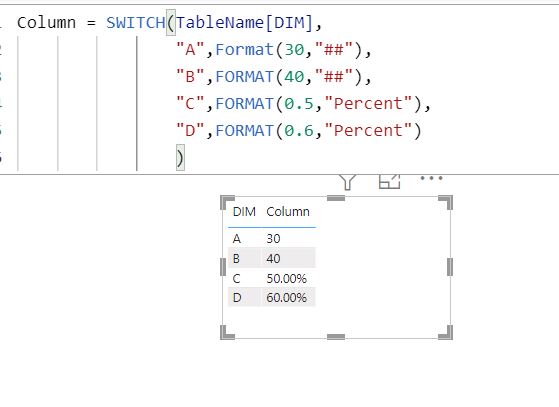Screen dimensions: 559x407
Task: Click the top-left resize handle of visual
Action: 227,202
